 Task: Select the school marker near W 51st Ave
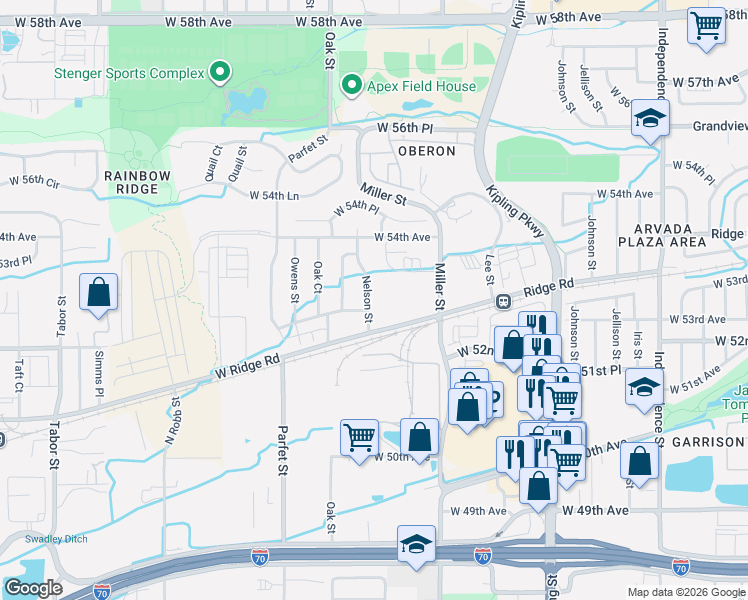(x=644, y=389)
